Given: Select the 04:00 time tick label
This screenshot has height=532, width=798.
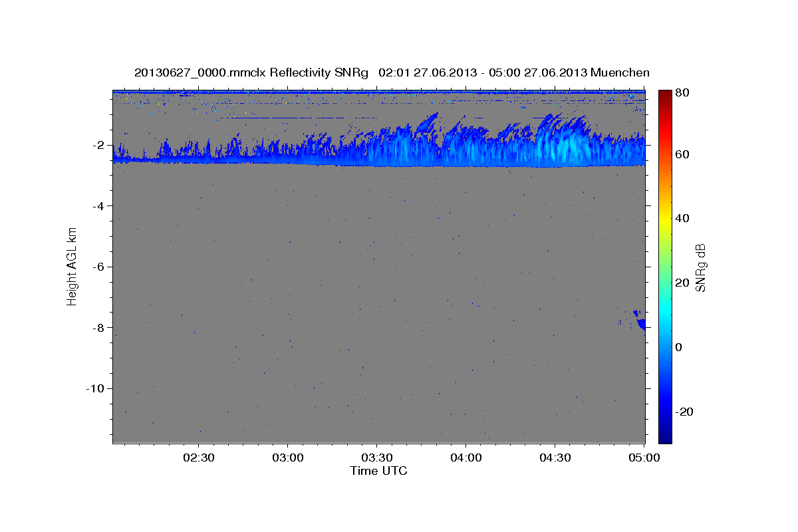Looking at the screenshot, I should point(465,458).
